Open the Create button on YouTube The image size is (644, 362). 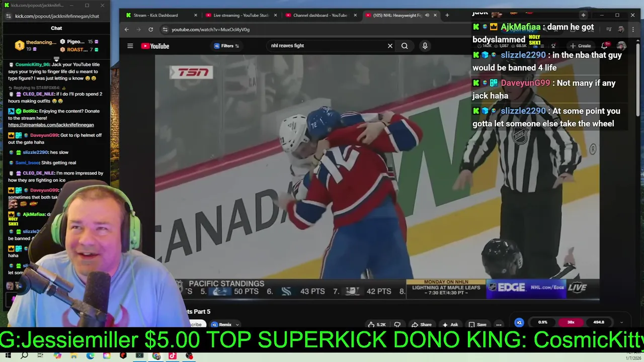click(x=581, y=46)
